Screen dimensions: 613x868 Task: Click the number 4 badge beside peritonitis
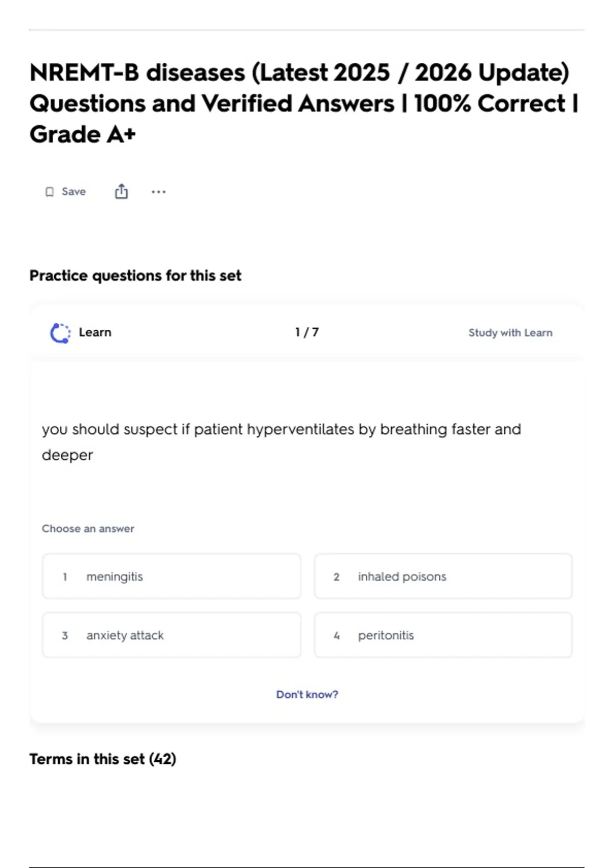point(337,636)
